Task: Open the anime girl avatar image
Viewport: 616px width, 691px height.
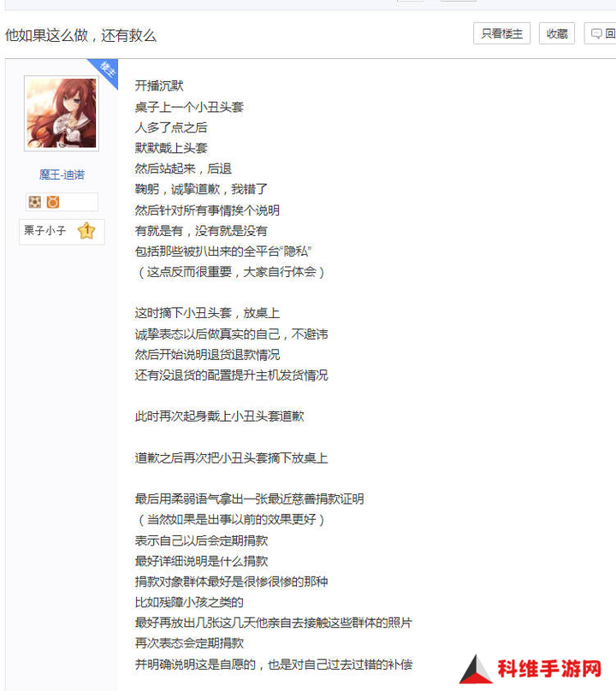Action: pyautogui.click(x=62, y=113)
